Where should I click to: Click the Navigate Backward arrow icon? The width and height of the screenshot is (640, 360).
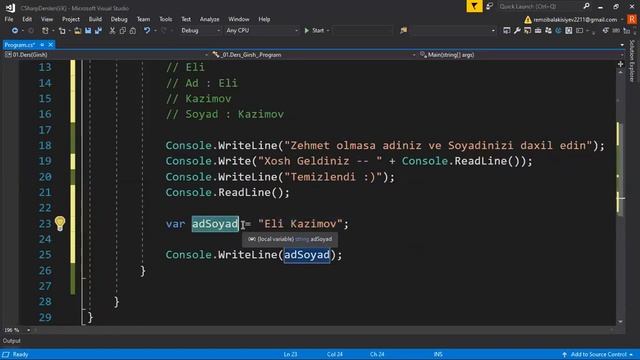point(15,31)
